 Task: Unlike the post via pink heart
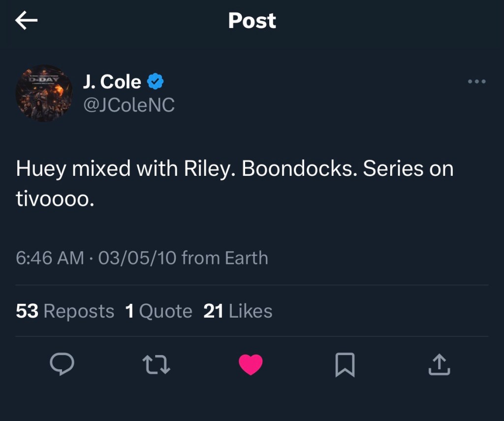[x=251, y=364]
